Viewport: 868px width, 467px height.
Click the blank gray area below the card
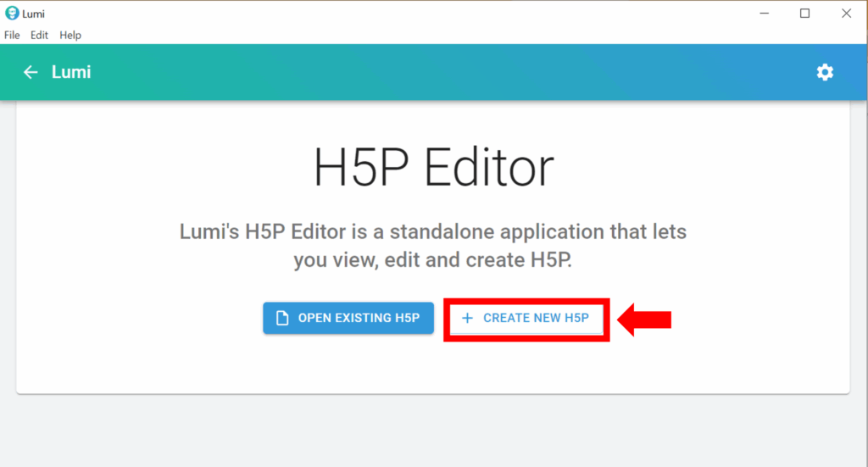tap(433, 431)
